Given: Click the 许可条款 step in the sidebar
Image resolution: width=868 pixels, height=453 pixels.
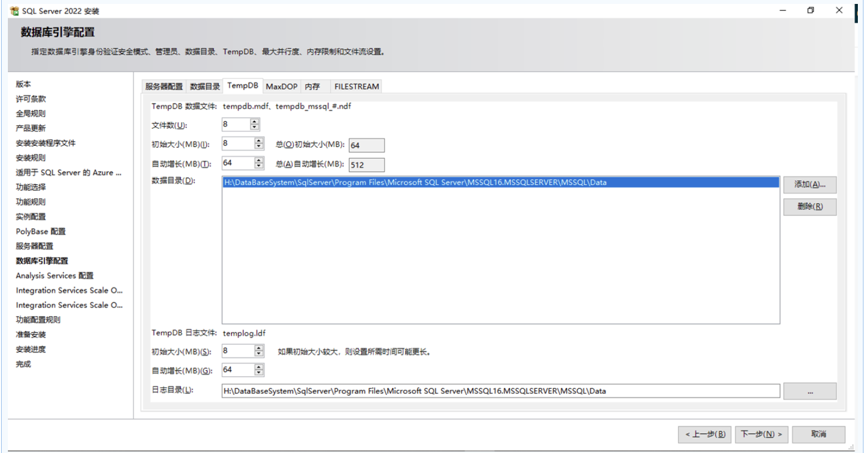Looking at the screenshot, I should (31, 99).
